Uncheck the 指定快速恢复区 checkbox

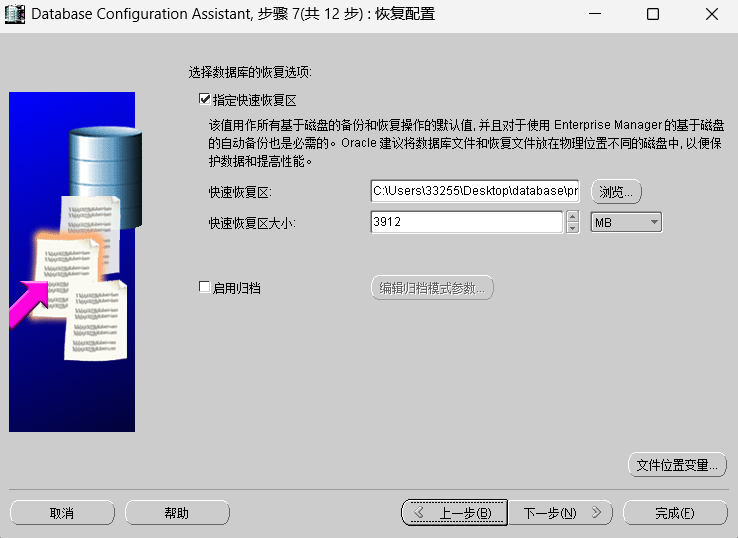tap(205, 99)
